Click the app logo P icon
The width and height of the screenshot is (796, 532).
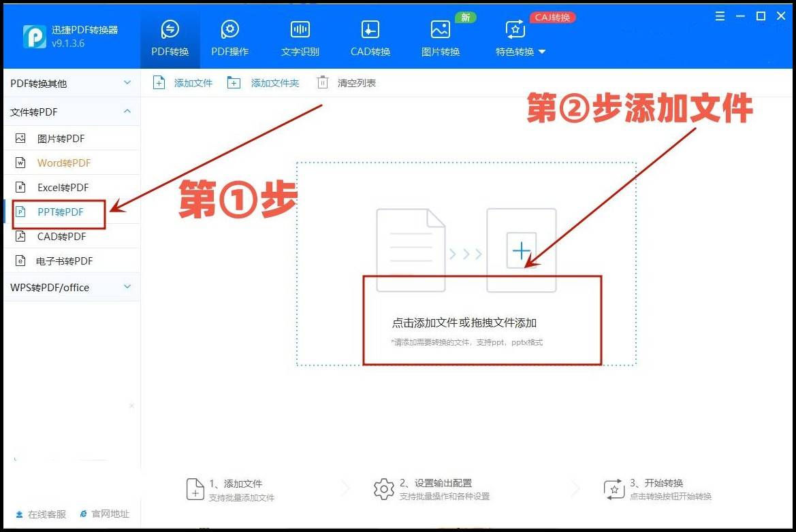pos(35,37)
